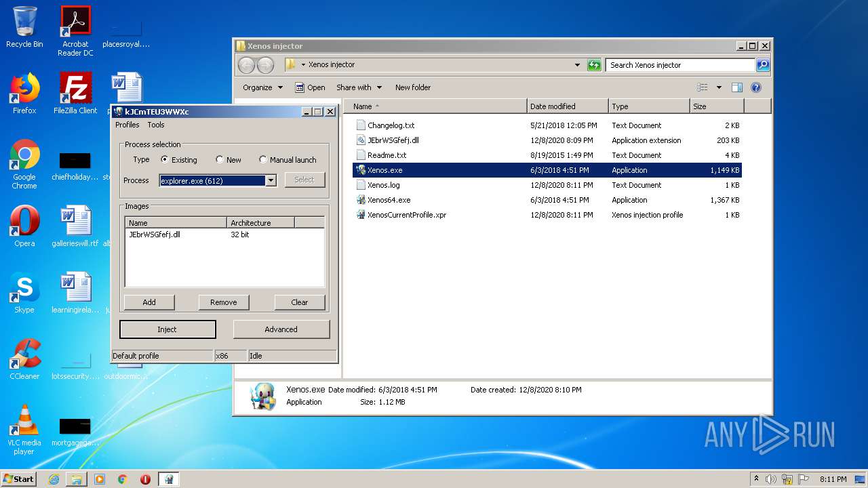This screenshot has height=488, width=868.
Task: Select the New process type
Action: pyautogui.click(x=229, y=160)
